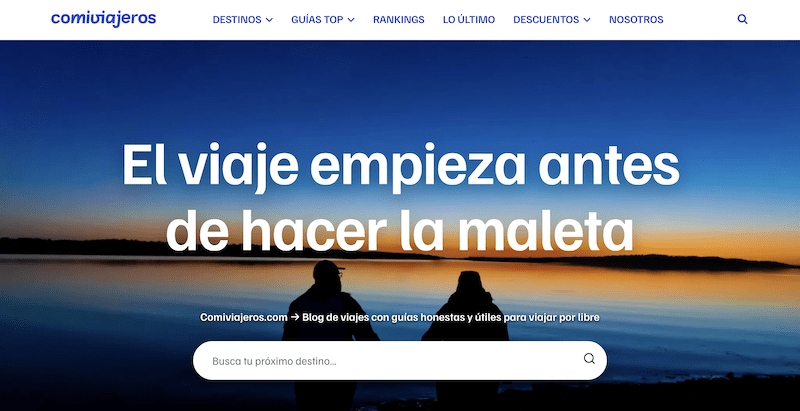Expand the Destinos dropdown chevron
The height and width of the screenshot is (411, 800).
(269, 20)
